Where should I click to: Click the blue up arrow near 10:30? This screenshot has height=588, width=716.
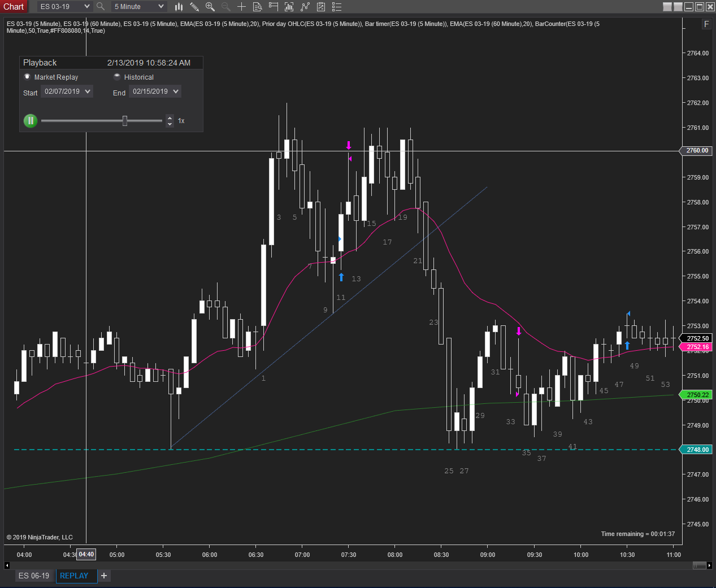627,345
